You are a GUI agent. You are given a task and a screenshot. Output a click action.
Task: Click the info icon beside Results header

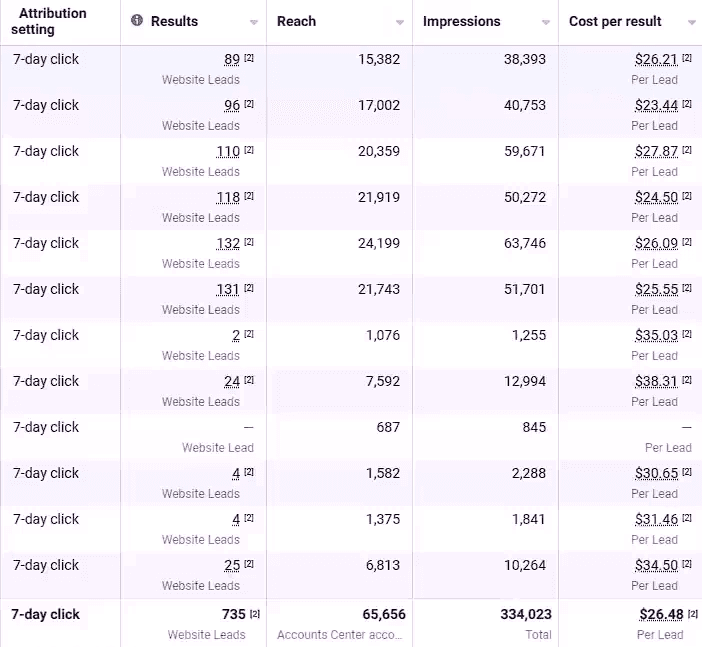coord(137,20)
